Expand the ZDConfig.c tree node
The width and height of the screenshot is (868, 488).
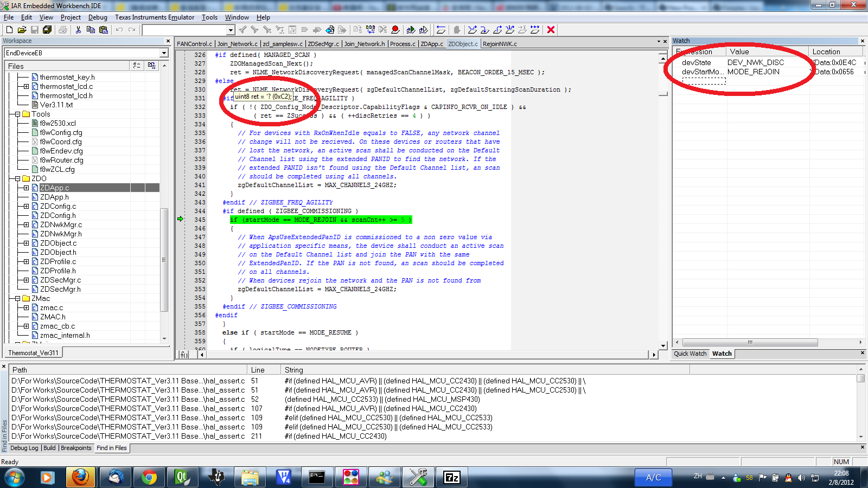point(26,207)
